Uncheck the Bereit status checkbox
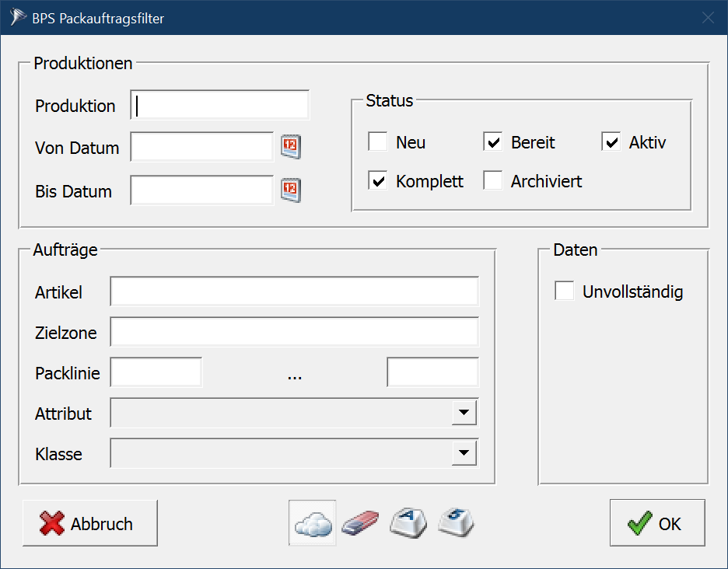Image resolution: width=728 pixels, height=569 pixels. pyautogui.click(x=493, y=142)
